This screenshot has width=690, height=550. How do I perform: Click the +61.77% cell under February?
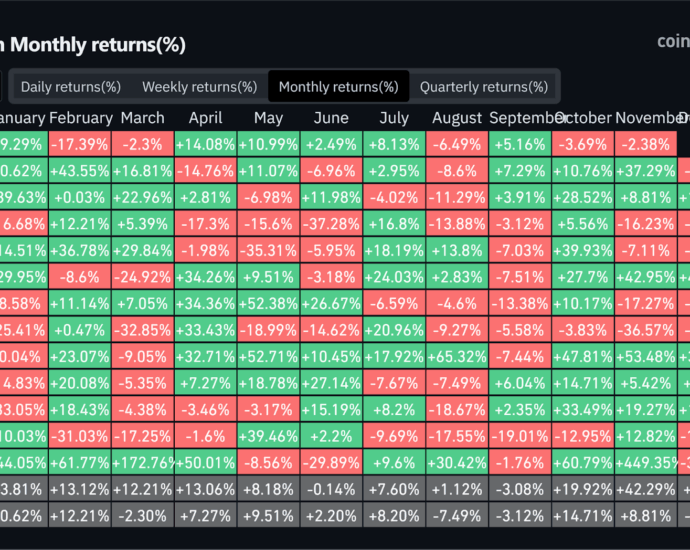point(80,460)
